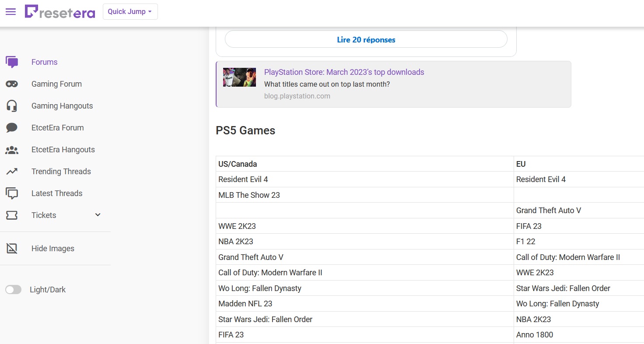This screenshot has width=644, height=344.
Task: Open Trending Threads
Action: (x=61, y=172)
